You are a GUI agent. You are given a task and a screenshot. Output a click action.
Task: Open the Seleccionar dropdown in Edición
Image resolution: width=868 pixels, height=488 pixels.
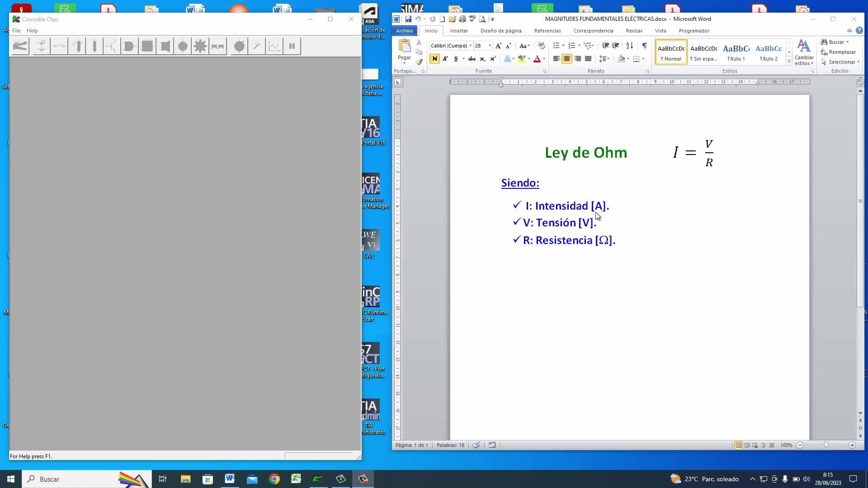(841, 62)
